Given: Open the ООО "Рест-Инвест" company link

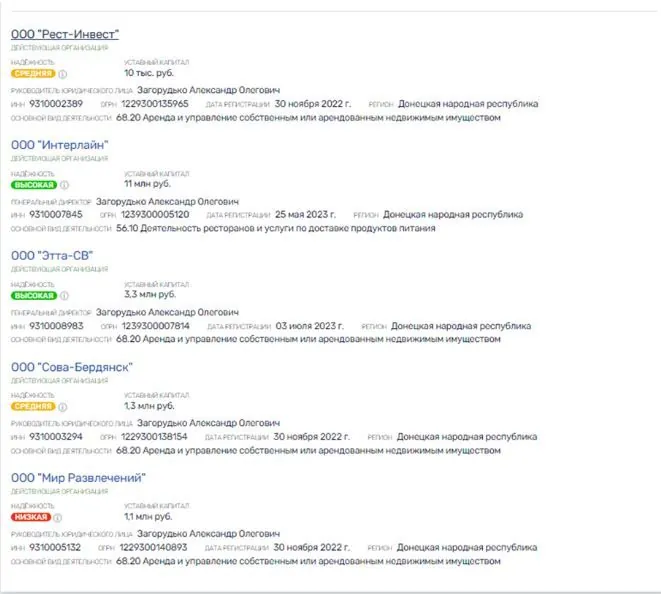Looking at the screenshot, I should coord(65,34).
